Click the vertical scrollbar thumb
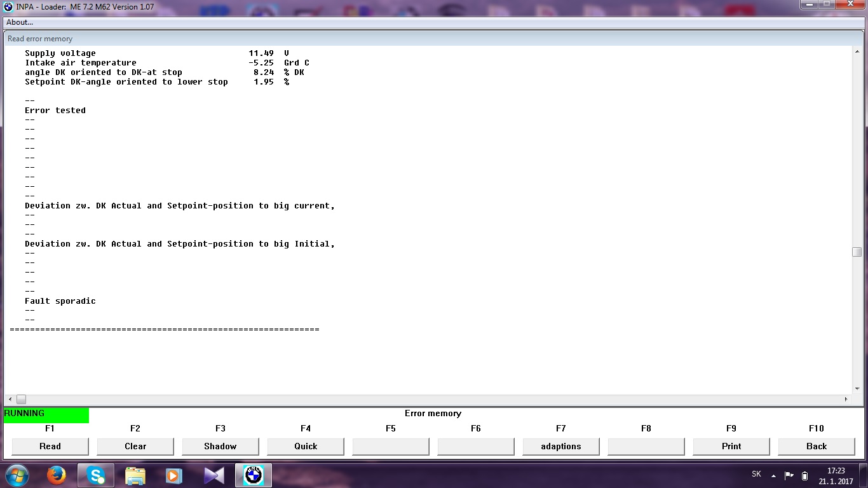 (x=857, y=252)
